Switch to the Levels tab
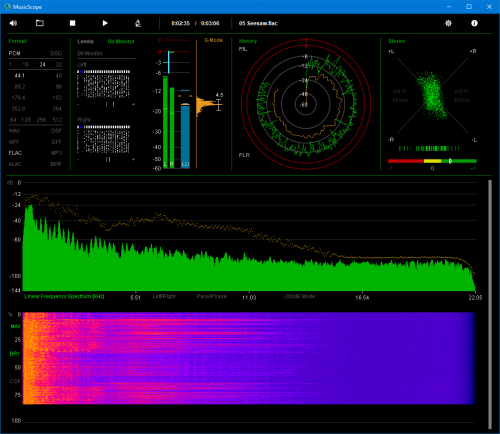 click(x=85, y=41)
